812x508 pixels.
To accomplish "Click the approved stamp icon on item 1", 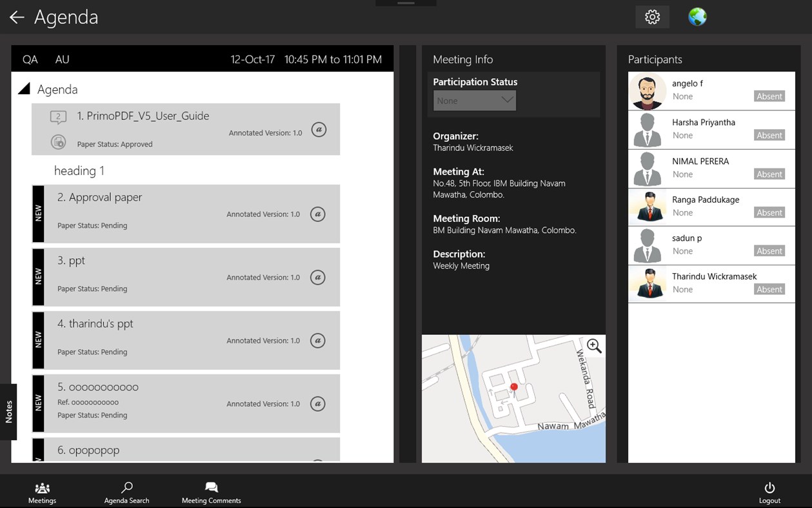I will [58, 143].
